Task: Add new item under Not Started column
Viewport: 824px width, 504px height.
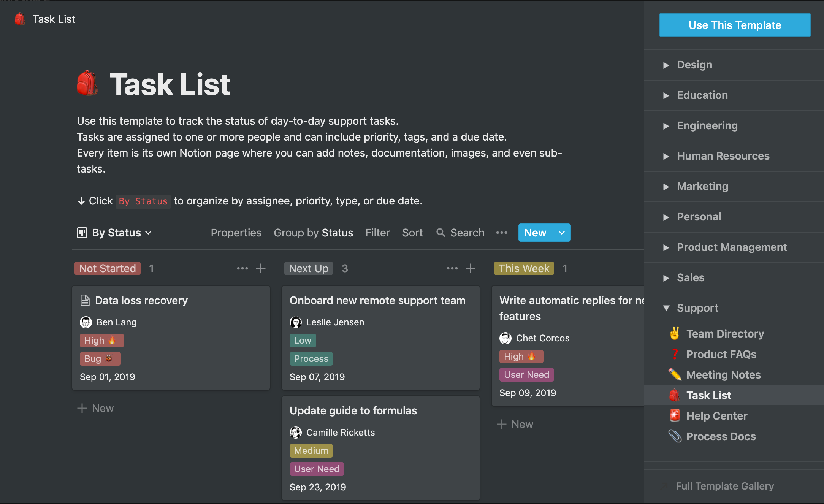Action: pyautogui.click(x=95, y=408)
